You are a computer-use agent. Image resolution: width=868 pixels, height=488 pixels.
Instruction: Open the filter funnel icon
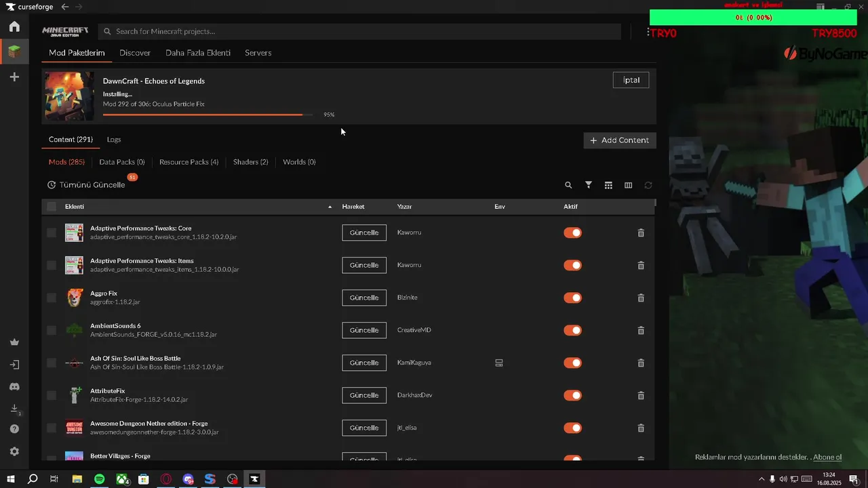pyautogui.click(x=589, y=185)
